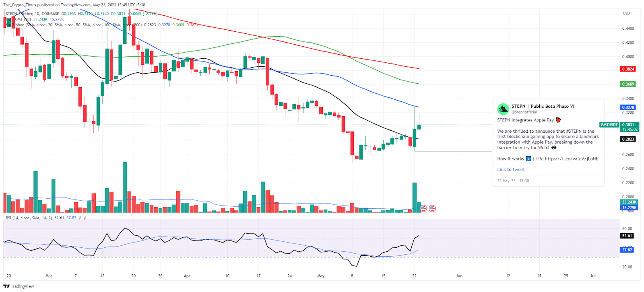Click the 15.279K volume MA axis label
Image resolution: width=644 pixels, height=292 pixels.
[629, 208]
